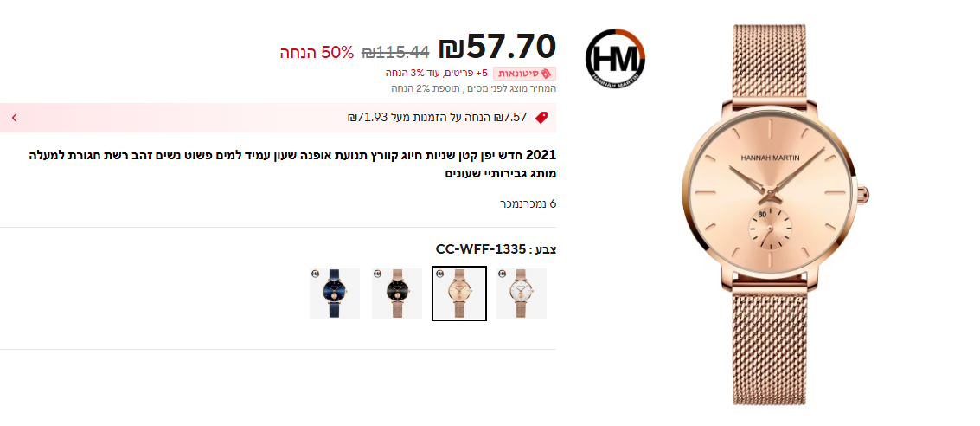The height and width of the screenshot is (426, 980).
Task: Click the small seconds subdial on watch
Action: [769, 228]
